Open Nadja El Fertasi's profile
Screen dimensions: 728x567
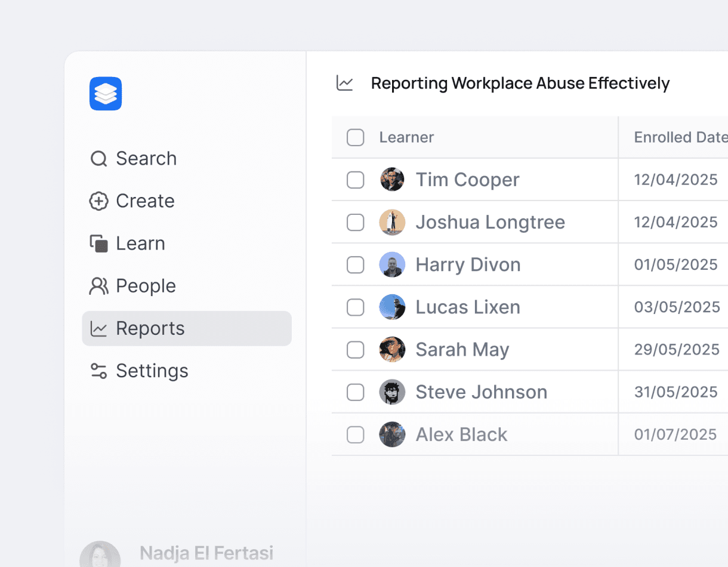coord(206,553)
